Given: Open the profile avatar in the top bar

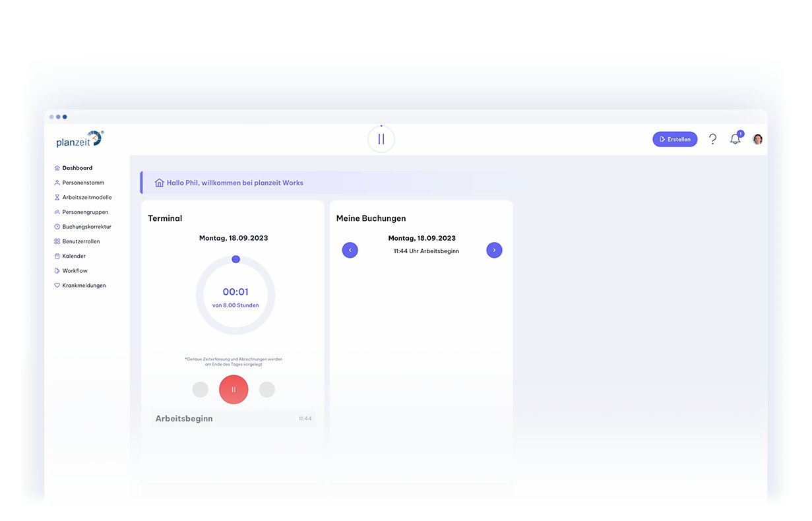Looking at the screenshot, I should [757, 138].
